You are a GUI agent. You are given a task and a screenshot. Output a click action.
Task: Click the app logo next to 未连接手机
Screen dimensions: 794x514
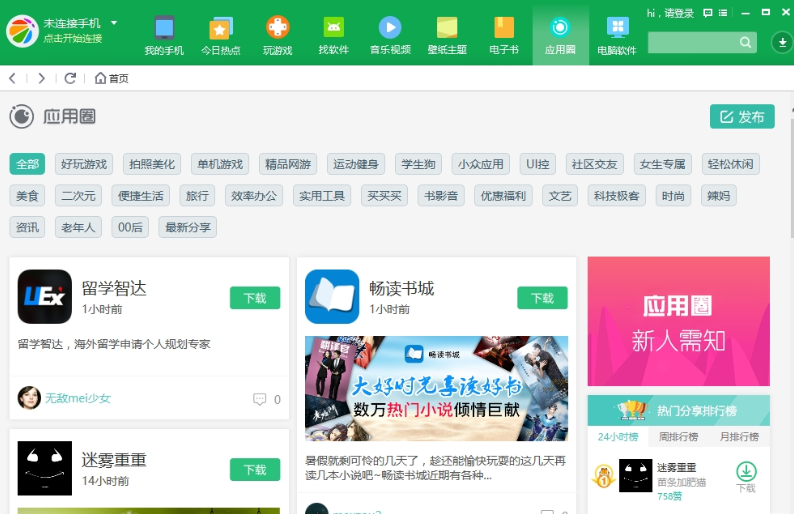click(x=22, y=31)
